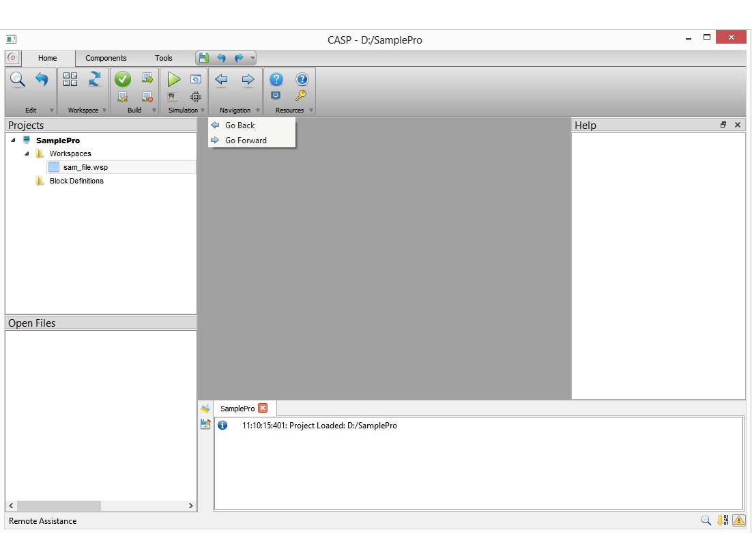Viewport: 752px width, 560px height.
Task: Click the blue refresh arrows Workspace icon
Action: (x=95, y=79)
